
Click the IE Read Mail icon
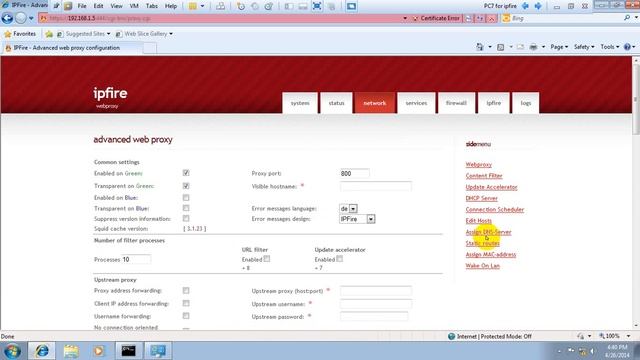tap(520, 47)
